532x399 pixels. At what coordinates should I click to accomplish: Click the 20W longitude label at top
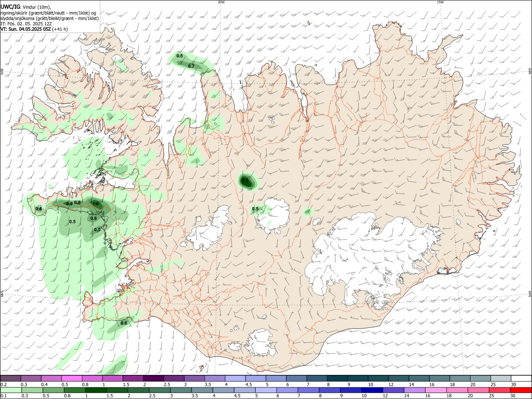point(221,2)
